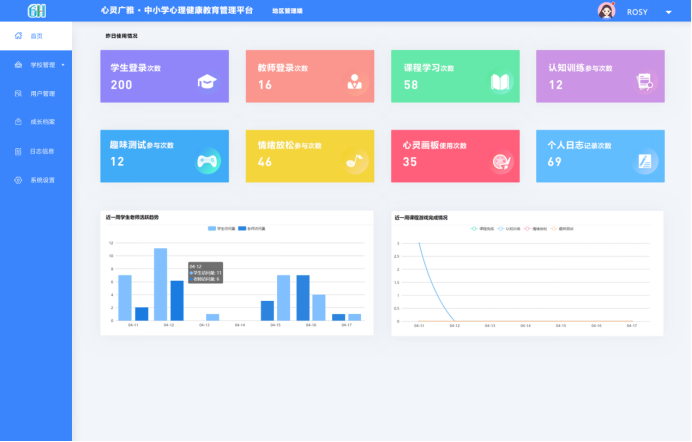
Task: Click the teacher icon on 教师登录 card
Action: [354, 82]
